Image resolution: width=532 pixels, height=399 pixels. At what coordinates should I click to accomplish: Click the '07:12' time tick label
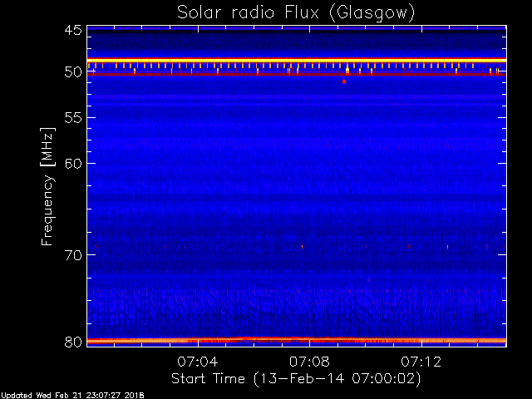point(421,362)
